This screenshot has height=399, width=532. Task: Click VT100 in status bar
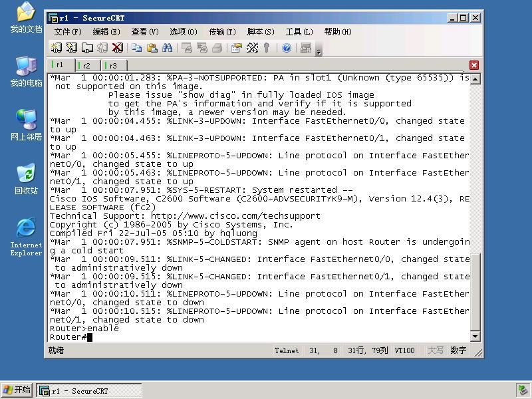tap(404, 350)
